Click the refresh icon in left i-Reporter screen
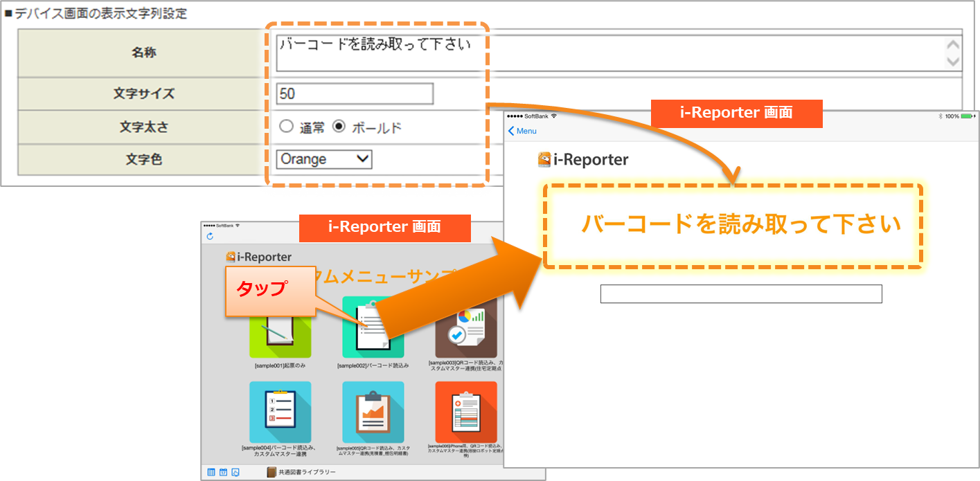Screen dimensions: 980x481 tap(210, 237)
